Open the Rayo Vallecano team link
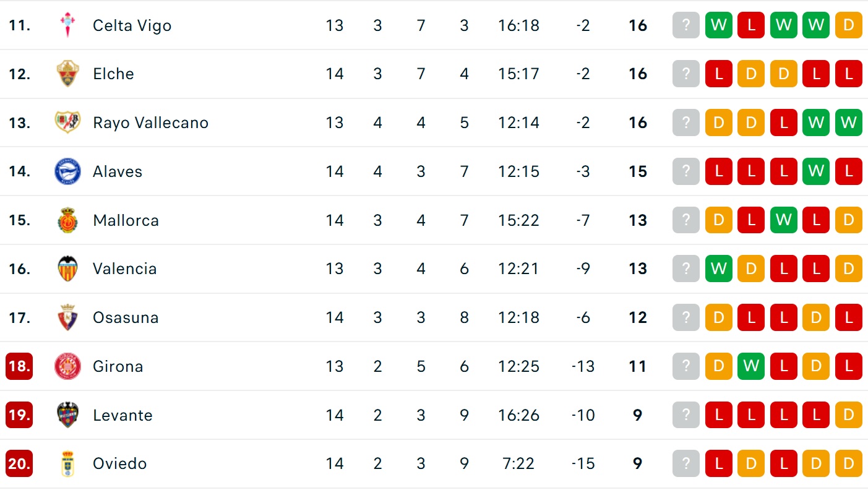868x490 pixels. click(150, 123)
